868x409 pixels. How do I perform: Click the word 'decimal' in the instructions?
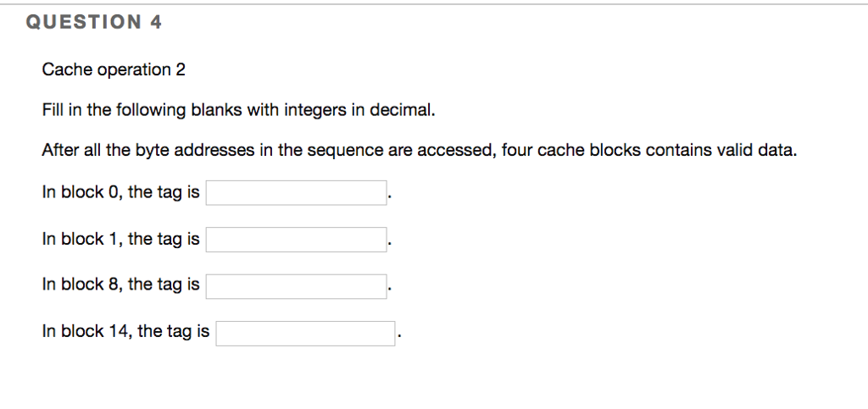coord(407,110)
